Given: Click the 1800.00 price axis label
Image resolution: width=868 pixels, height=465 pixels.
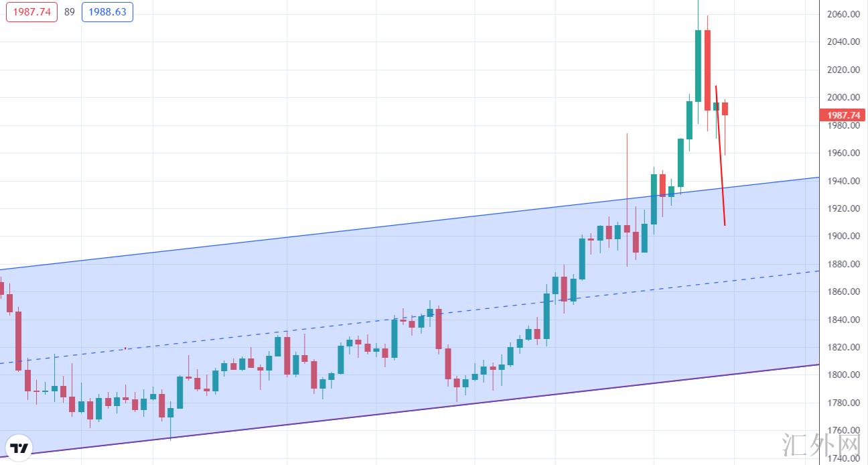Looking at the screenshot, I should tap(843, 375).
